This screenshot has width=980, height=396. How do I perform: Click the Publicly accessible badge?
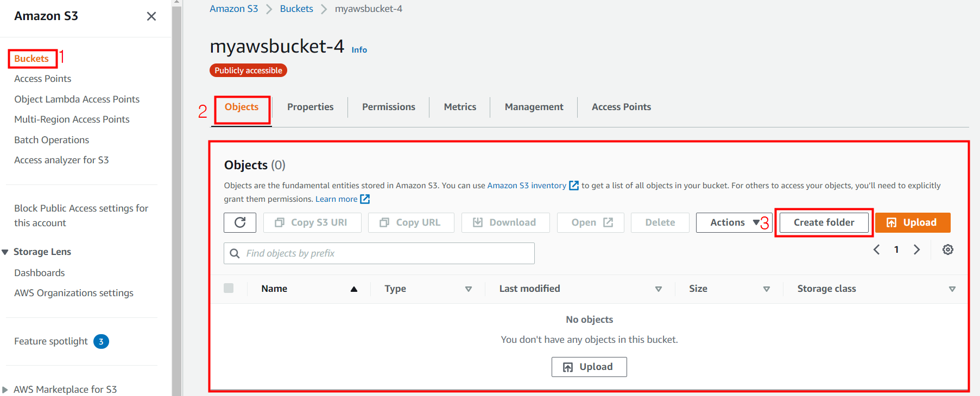(248, 71)
